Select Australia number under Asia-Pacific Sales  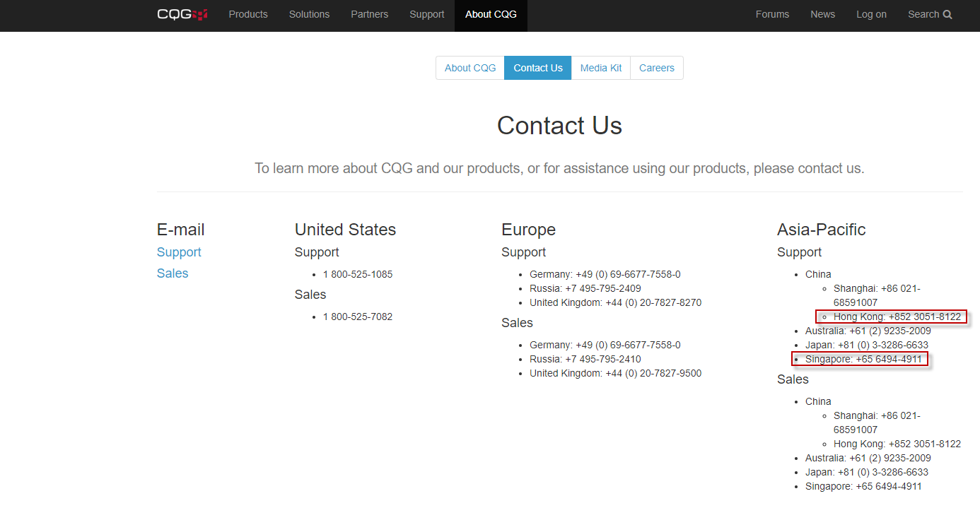pyautogui.click(x=868, y=458)
